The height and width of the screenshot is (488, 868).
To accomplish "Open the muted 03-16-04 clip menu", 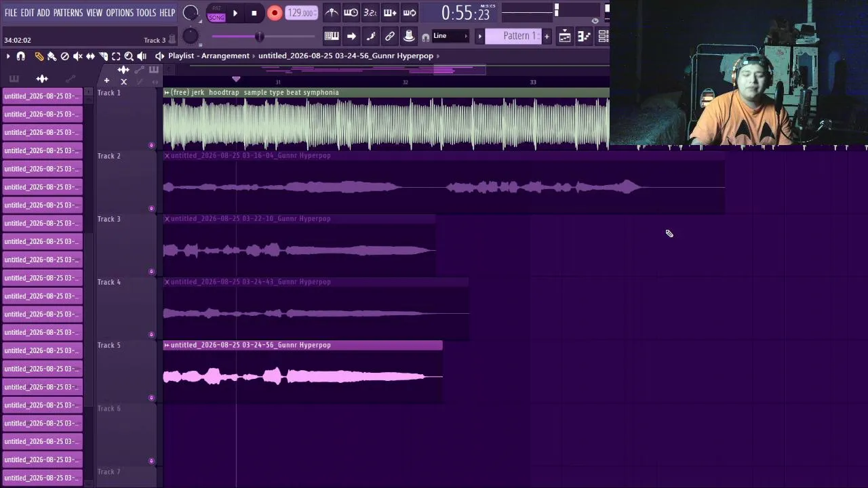I will 167,155.
